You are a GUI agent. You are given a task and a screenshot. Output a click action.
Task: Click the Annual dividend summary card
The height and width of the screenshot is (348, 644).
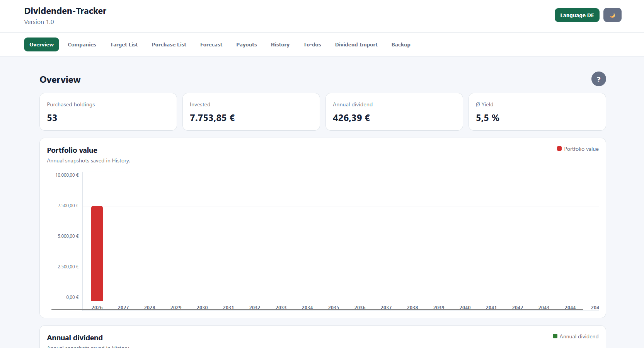tap(394, 112)
